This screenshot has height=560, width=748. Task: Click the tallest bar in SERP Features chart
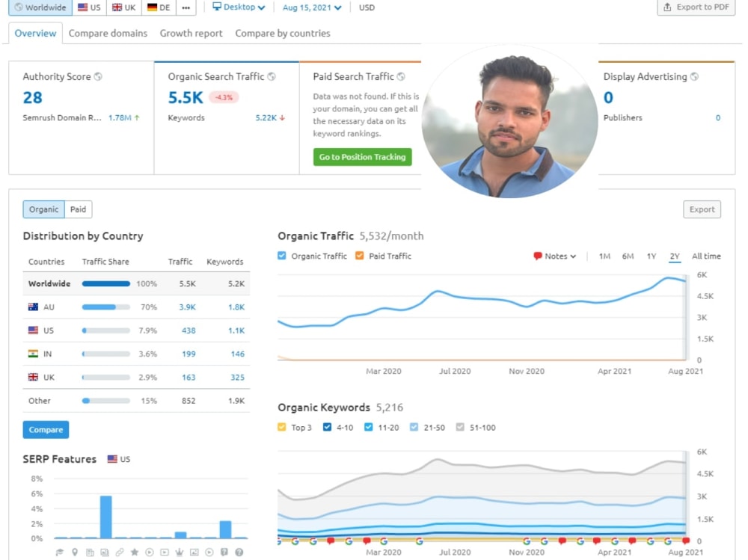pos(106,517)
